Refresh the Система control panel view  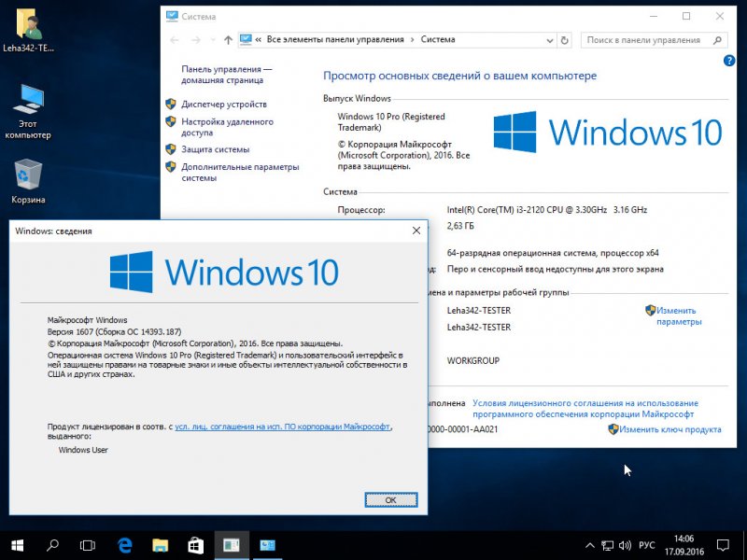click(565, 40)
